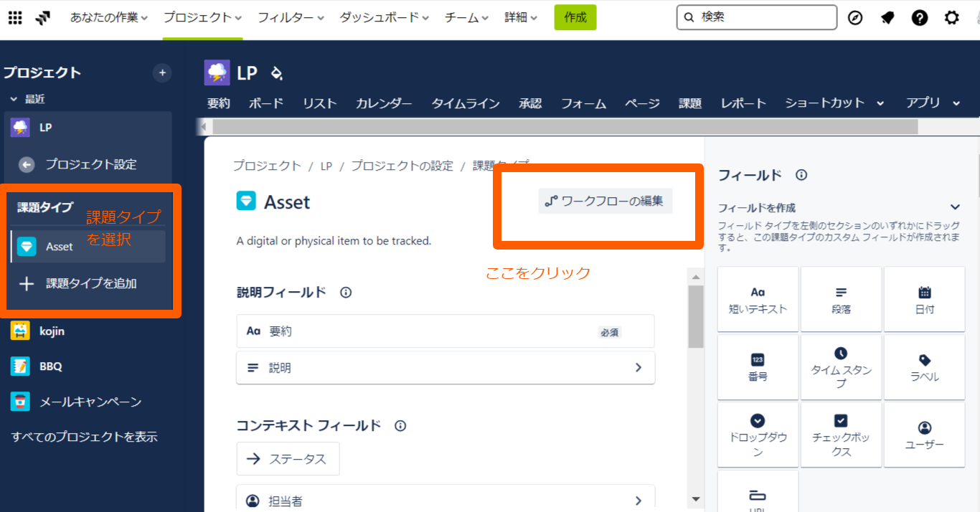This screenshot has height=512, width=980.
Task: Click the paint bucket icon beside LP title
Action: click(x=276, y=73)
